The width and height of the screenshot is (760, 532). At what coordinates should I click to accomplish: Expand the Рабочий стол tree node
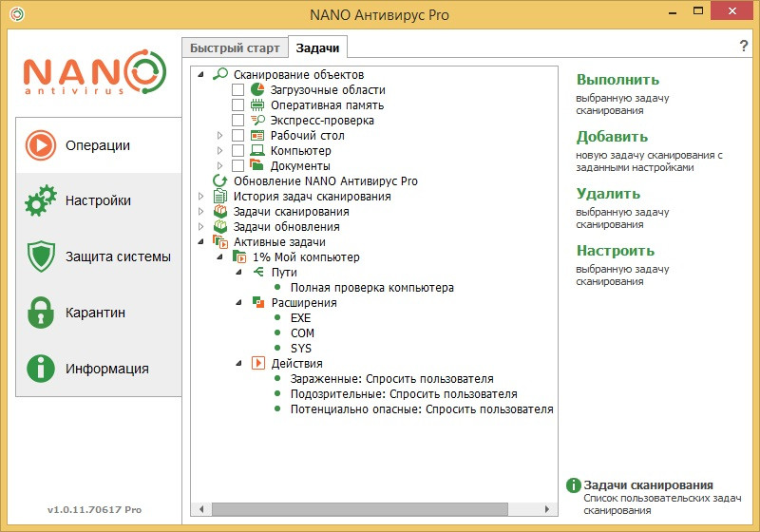click(220, 135)
